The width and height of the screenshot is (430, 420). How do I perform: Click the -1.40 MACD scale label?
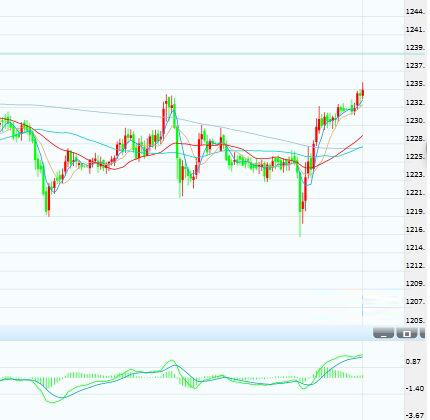415,389
